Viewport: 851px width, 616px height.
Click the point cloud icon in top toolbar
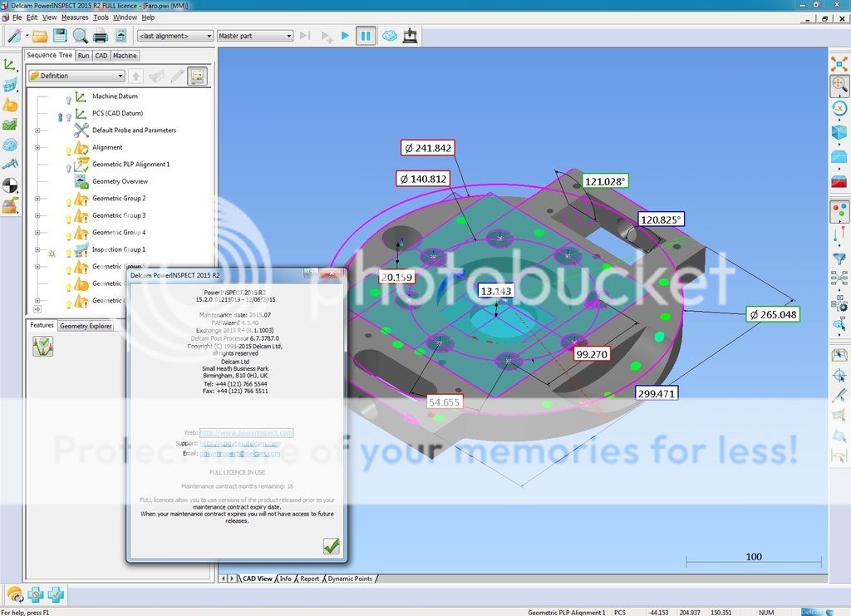point(389,36)
